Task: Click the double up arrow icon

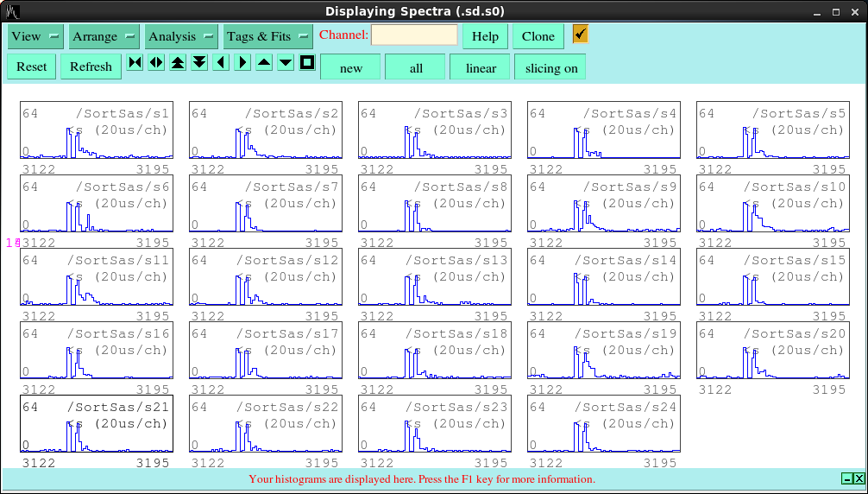Action: point(178,63)
